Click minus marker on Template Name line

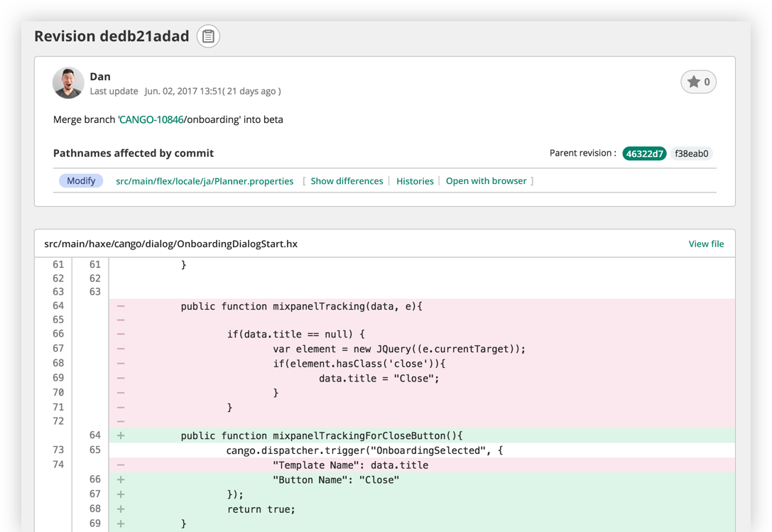coord(121,465)
